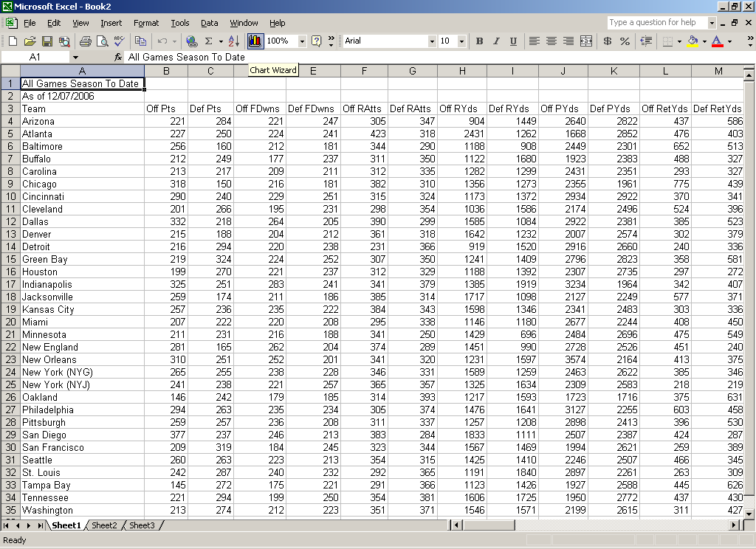Align cell text right
Screen dimensions: 756x549
pos(568,41)
